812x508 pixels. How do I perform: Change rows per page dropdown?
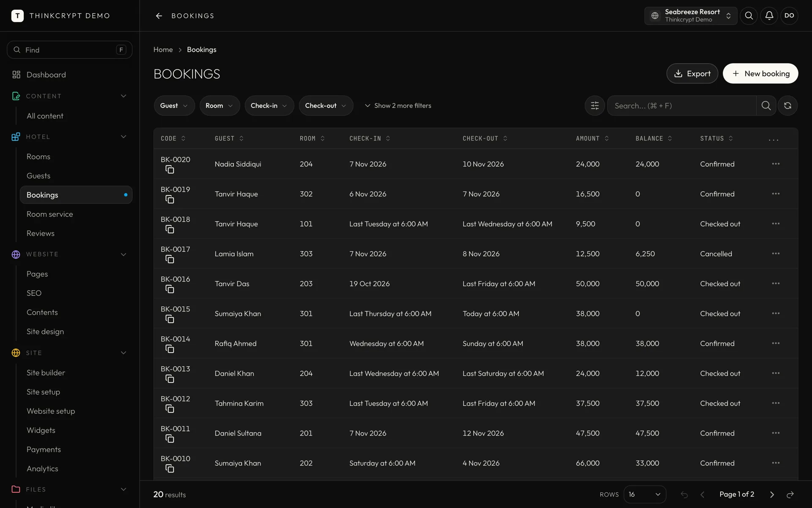[x=645, y=494]
